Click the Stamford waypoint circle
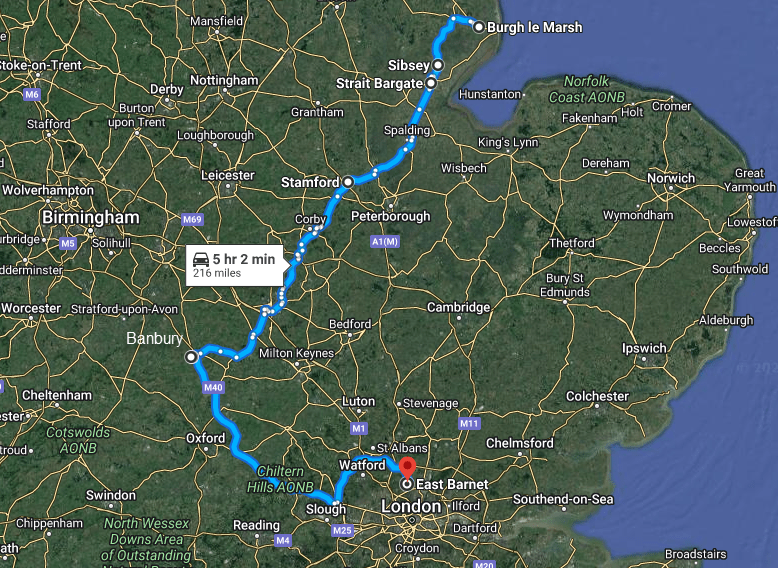The width and height of the screenshot is (778, 568). click(x=348, y=182)
